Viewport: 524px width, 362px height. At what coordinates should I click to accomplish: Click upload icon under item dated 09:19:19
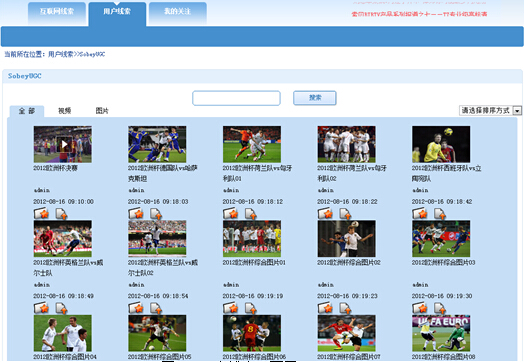click(x=251, y=308)
